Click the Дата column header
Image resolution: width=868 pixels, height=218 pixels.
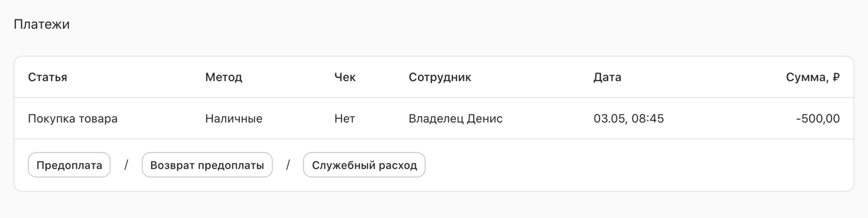[x=608, y=77]
